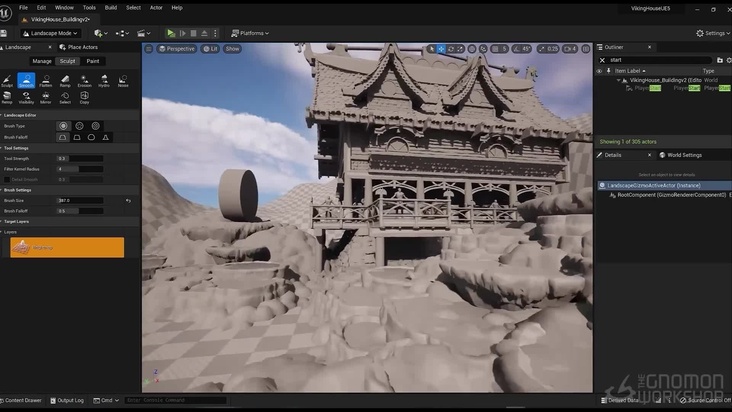This screenshot has width=732, height=412.
Task: Open the Platforms dropdown menu
Action: coord(251,33)
